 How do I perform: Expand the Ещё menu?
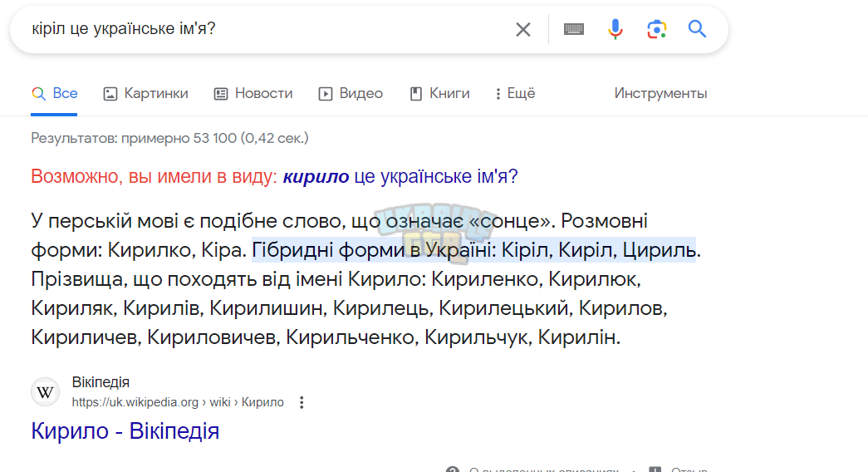tap(515, 94)
